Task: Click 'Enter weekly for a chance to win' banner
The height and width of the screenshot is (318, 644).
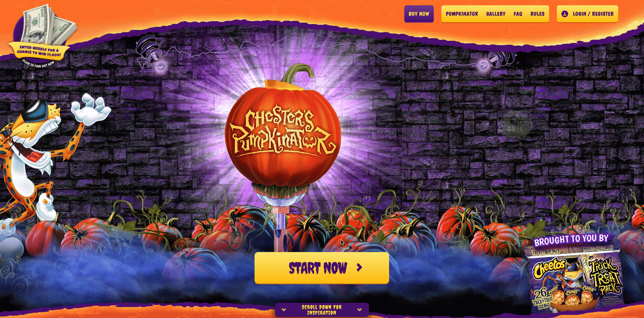Action: click(39, 52)
